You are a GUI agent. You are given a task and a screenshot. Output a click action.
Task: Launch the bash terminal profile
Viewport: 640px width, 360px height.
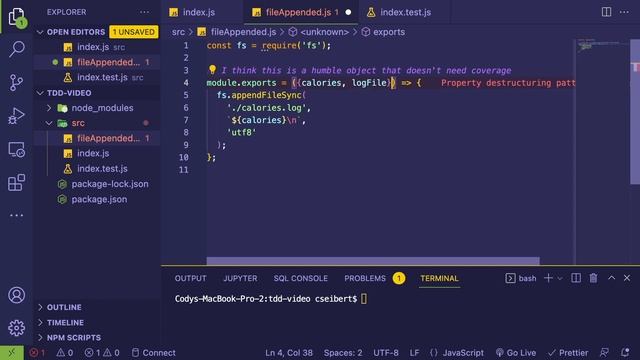tap(521, 278)
